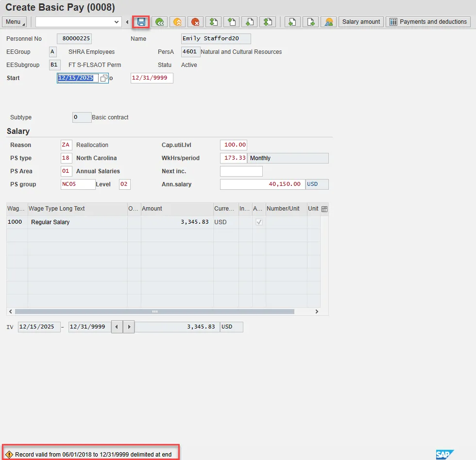This screenshot has width=476, height=460.
Task: Select wage type 1000 cell
Action: (17, 222)
